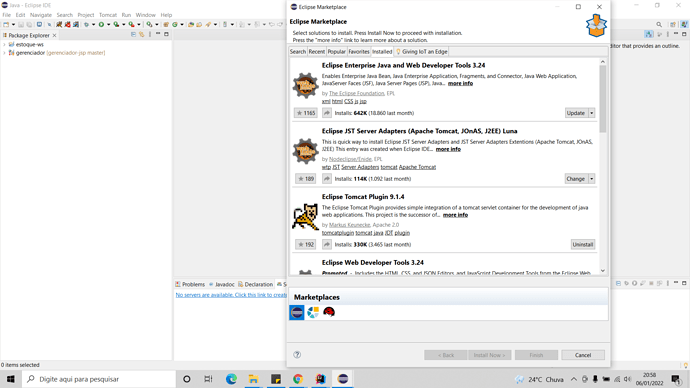
Task: Open the Favorites tab
Action: click(359, 51)
